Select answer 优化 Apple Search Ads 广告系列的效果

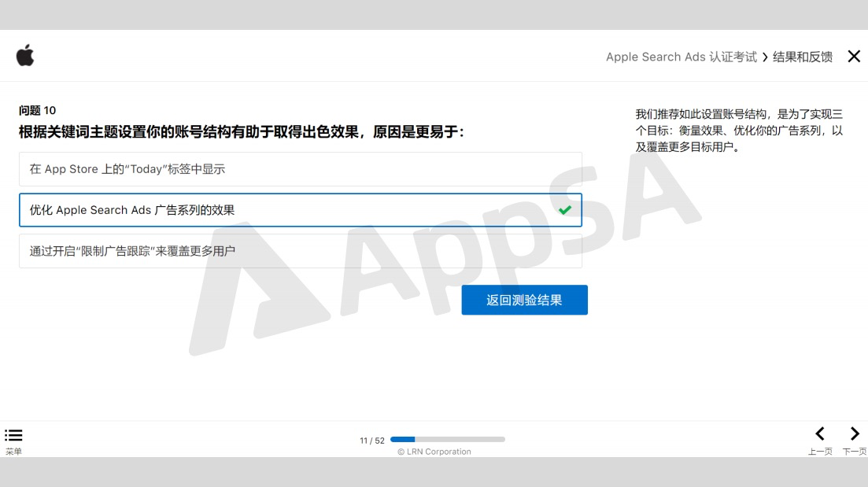(x=301, y=210)
